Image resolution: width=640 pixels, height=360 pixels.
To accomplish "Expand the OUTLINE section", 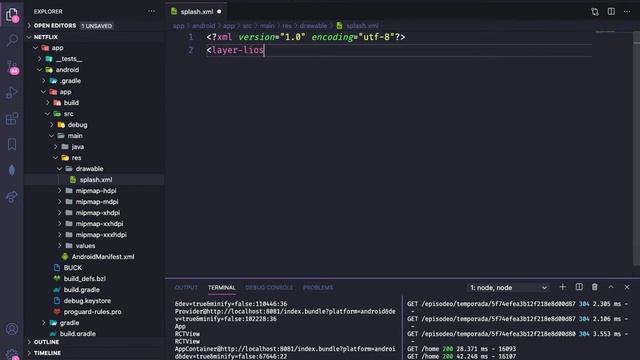I will (46, 342).
